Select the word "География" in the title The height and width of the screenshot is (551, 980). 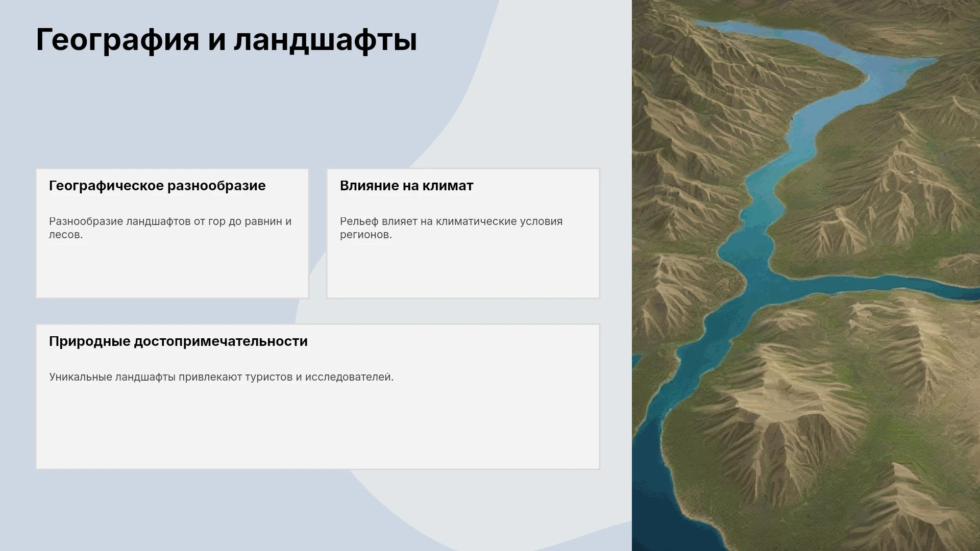click(x=117, y=40)
